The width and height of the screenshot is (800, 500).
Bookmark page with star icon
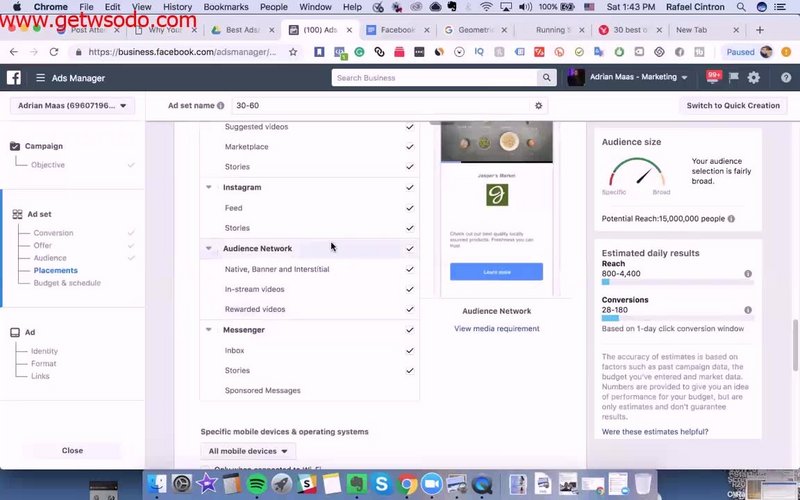tap(293, 52)
